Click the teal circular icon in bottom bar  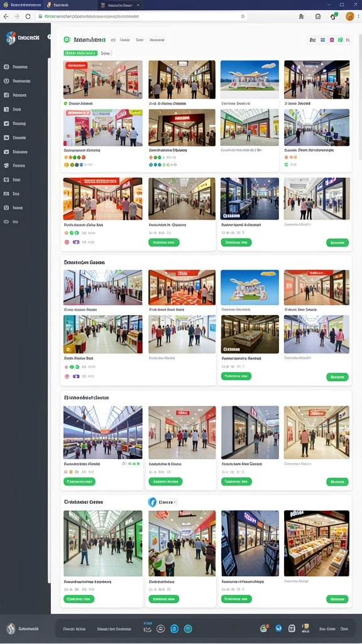188,628
